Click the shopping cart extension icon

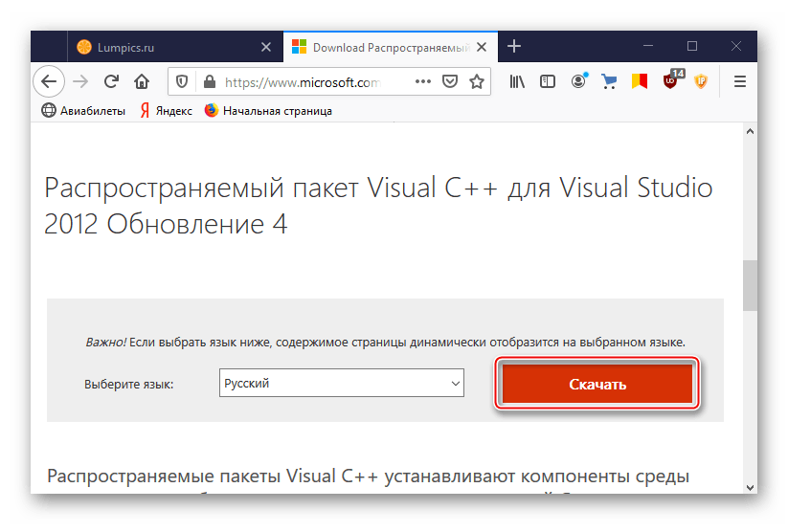coord(609,81)
